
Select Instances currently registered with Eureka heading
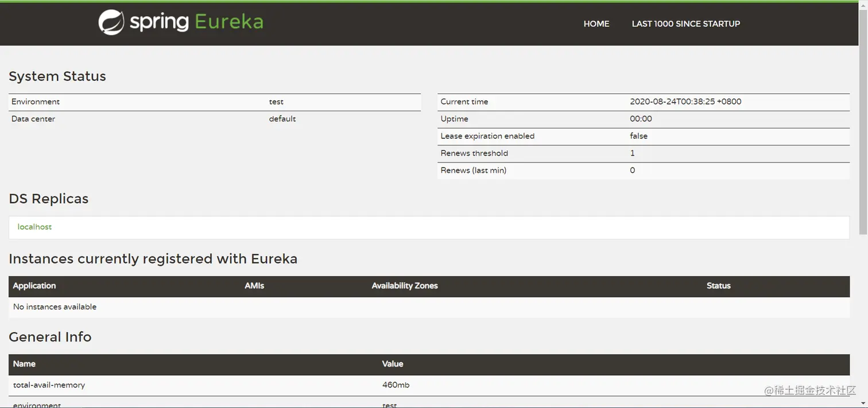153,259
